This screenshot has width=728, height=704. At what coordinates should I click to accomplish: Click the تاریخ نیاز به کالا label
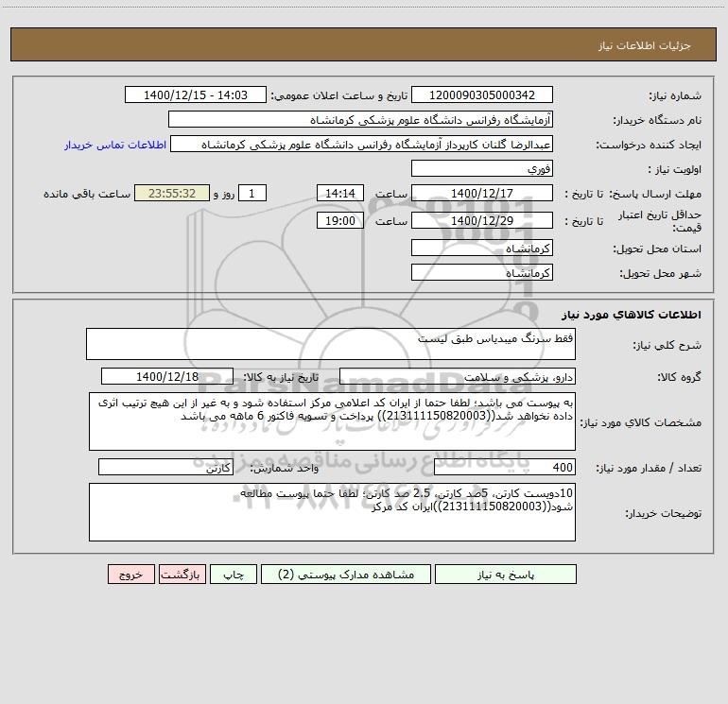tap(281, 377)
